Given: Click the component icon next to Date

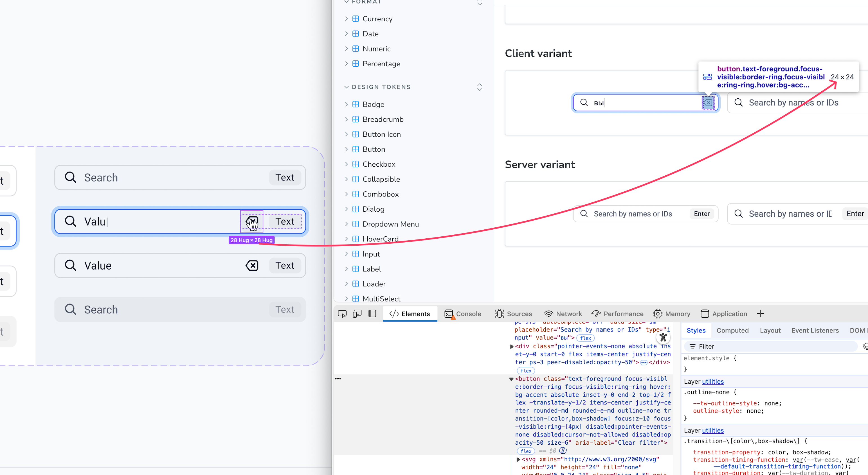Looking at the screenshot, I should [356, 34].
